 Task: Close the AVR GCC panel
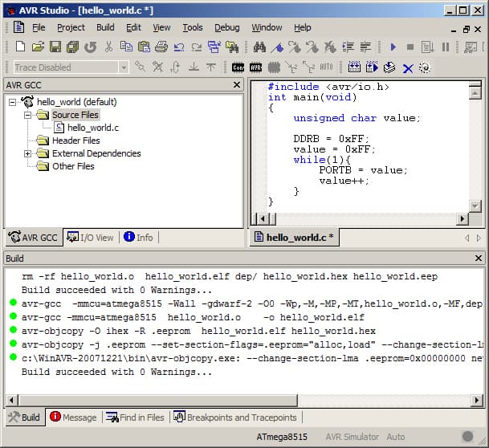point(237,85)
